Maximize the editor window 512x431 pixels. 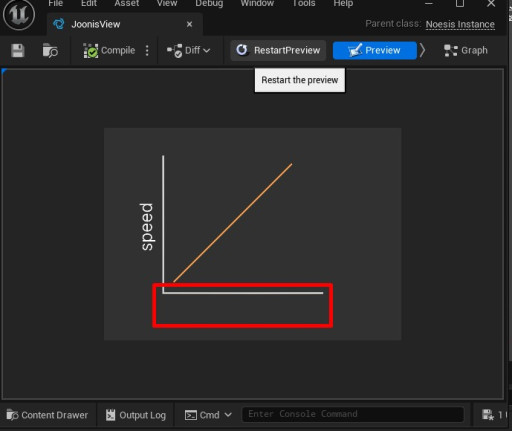(460, 4)
